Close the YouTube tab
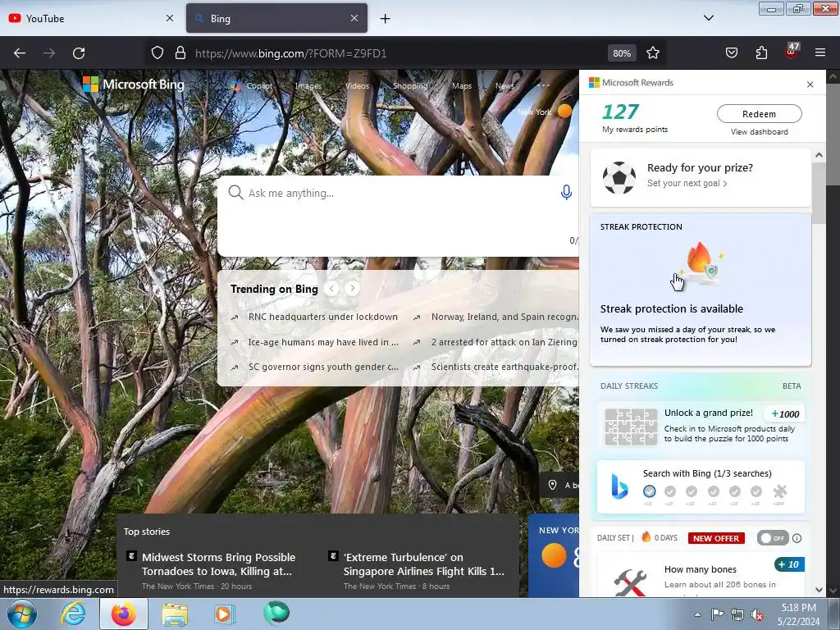Image resolution: width=840 pixels, height=630 pixels. coord(170,18)
